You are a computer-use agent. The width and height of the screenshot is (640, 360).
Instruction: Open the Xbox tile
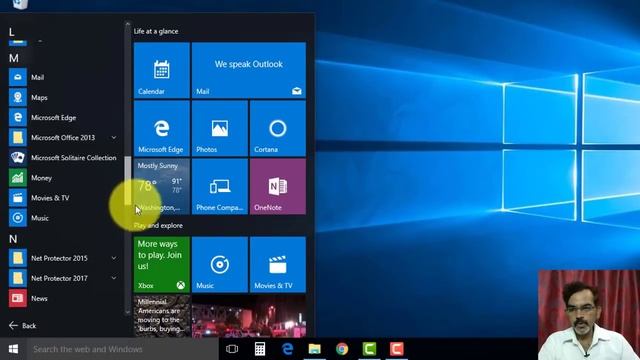[x=162, y=264]
